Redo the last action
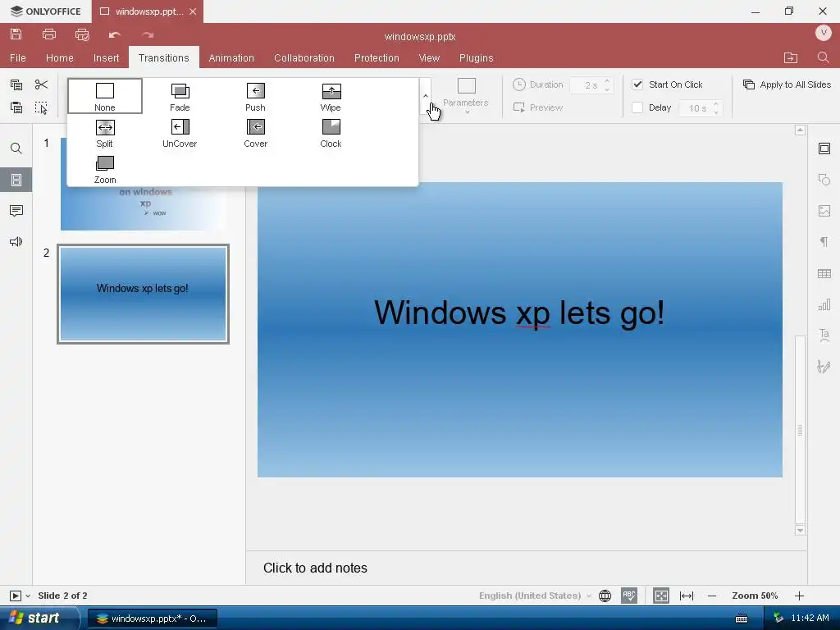The height and width of the screenshot is (630, 840). coord(148,34)
